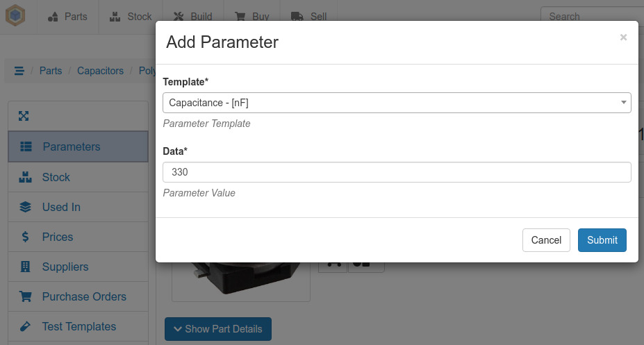The height and width of the screenshot is (345, 644).
Task: Click the Used In layers icon
Action: [26, 207]
